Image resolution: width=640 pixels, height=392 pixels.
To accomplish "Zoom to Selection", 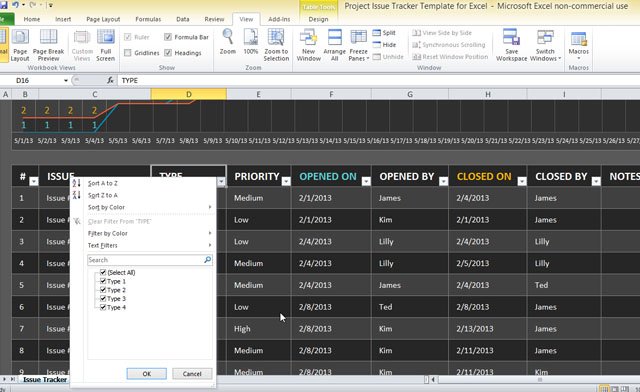I will point(276,45).
